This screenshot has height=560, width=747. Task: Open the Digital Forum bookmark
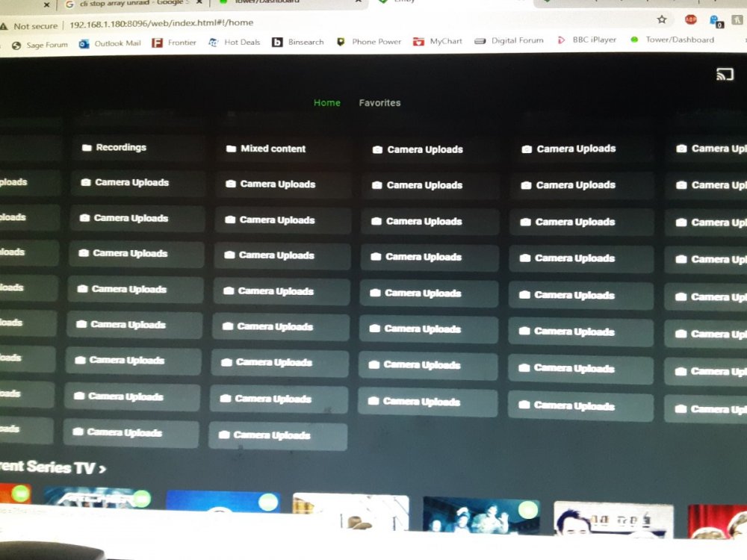(x=509, y=40)
